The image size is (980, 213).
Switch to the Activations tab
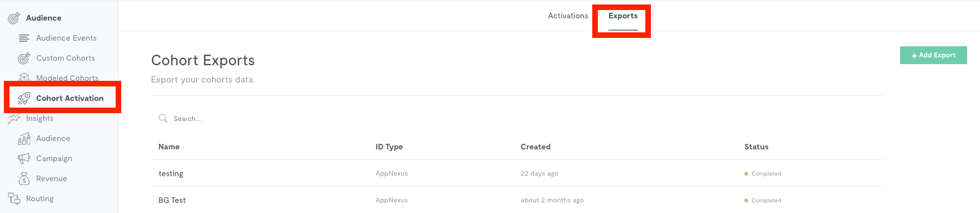pyautogui.click(x=568, y=16)
